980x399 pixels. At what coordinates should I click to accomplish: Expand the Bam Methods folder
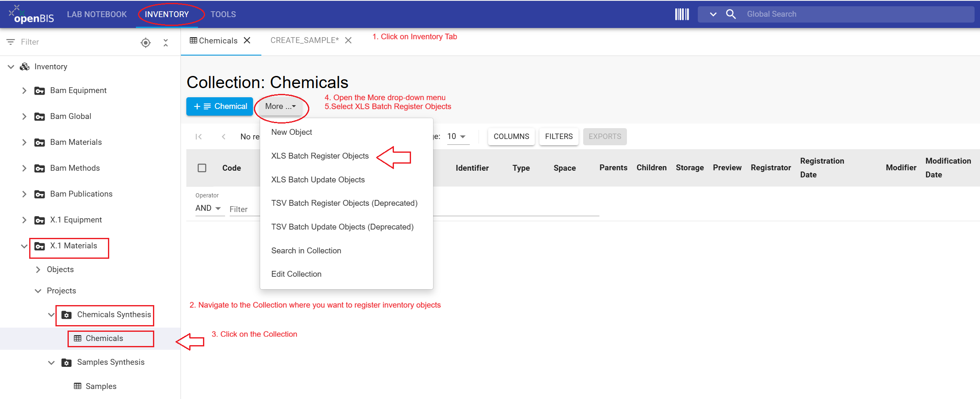(24, 168)
